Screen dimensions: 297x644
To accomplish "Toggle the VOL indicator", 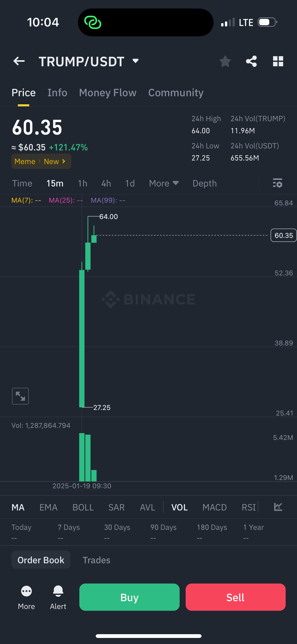I will point(179,507).
